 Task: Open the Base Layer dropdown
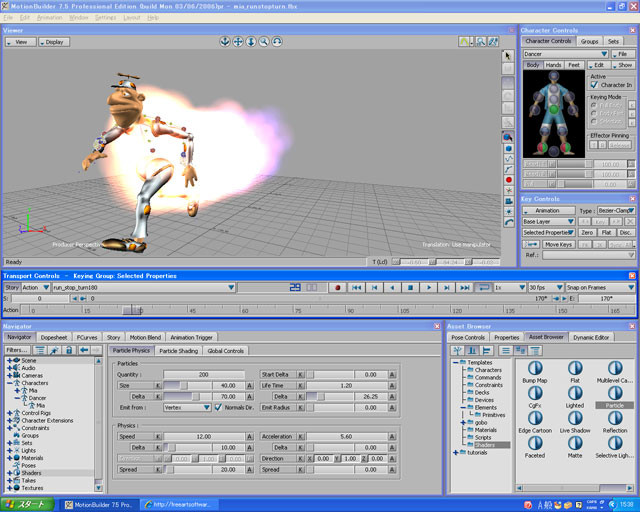(549, 221)
